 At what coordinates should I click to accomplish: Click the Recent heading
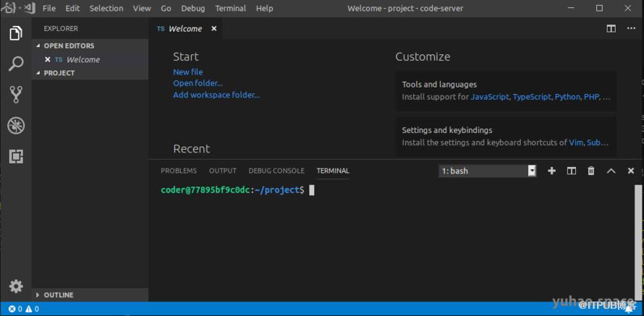coord(192,148)
